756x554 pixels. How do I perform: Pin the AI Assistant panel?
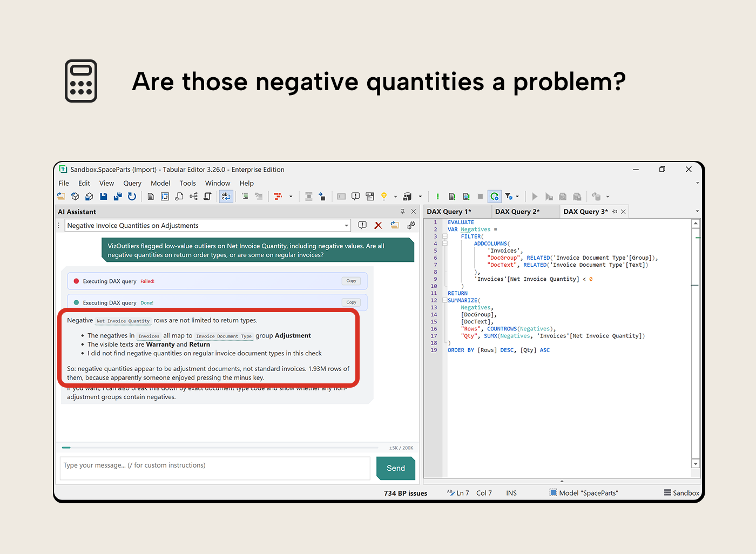click(403, 212)
